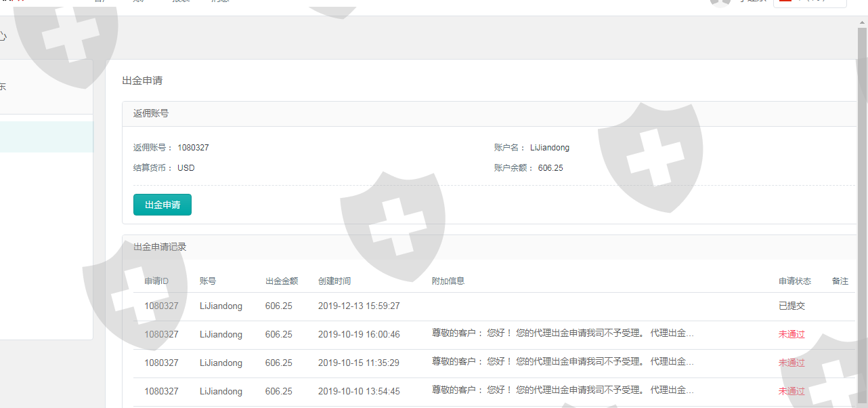
Task: Click the account balance value 606.25
Action: pos(550,168)
